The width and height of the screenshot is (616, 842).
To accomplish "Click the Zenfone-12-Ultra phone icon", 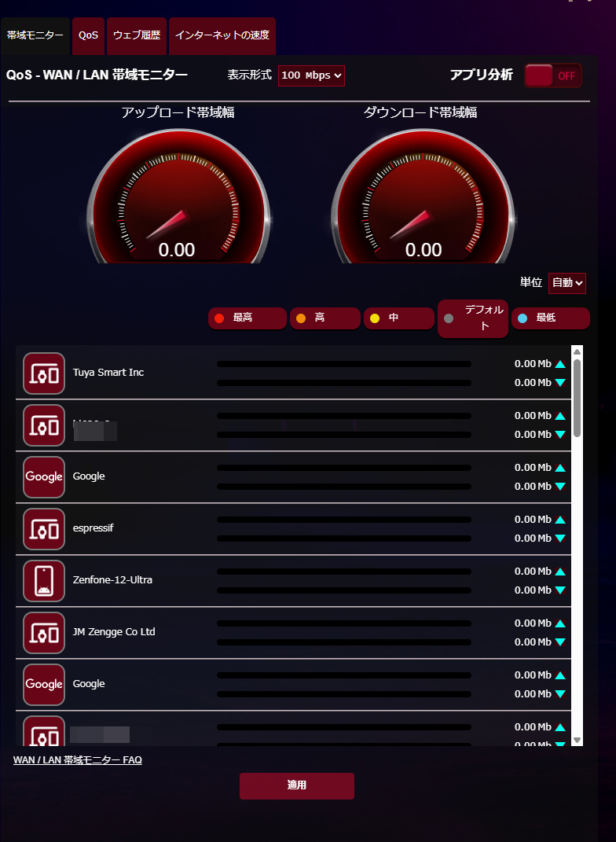I will [44, 581].
